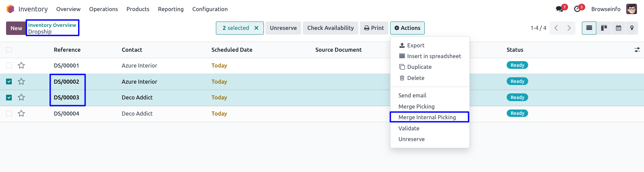Open activities clock icon
The image size is (644, 172).
[x=577, y=9]
